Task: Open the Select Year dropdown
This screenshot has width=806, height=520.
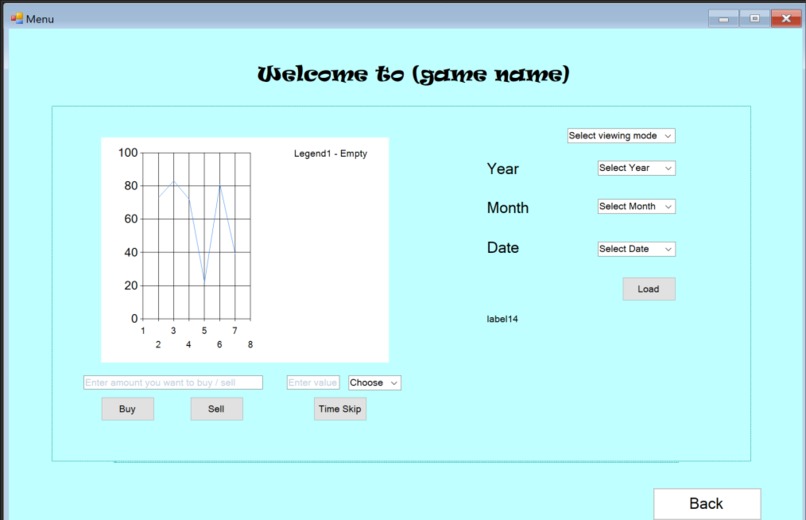Action: point(636,168)
